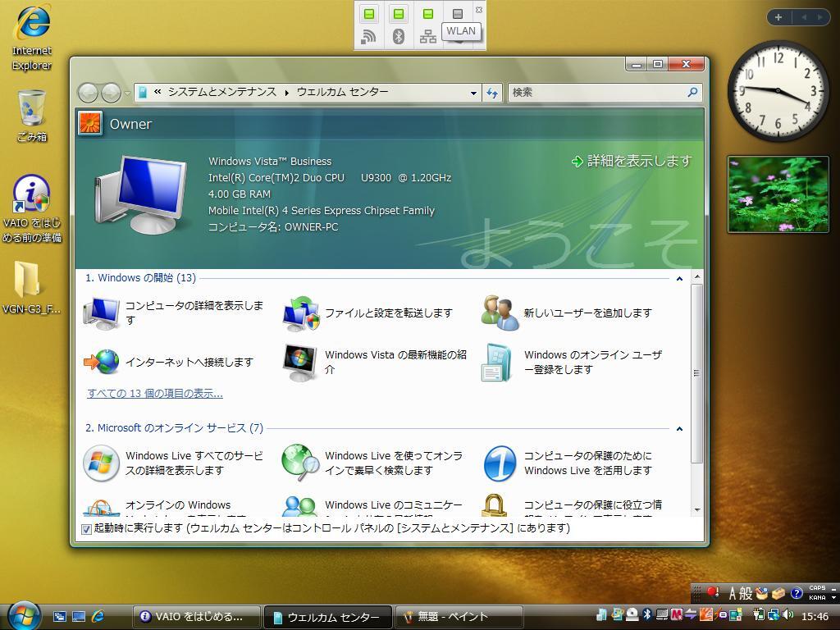Switch to ウェルカム センター taskbar button

tap(328, 617)
